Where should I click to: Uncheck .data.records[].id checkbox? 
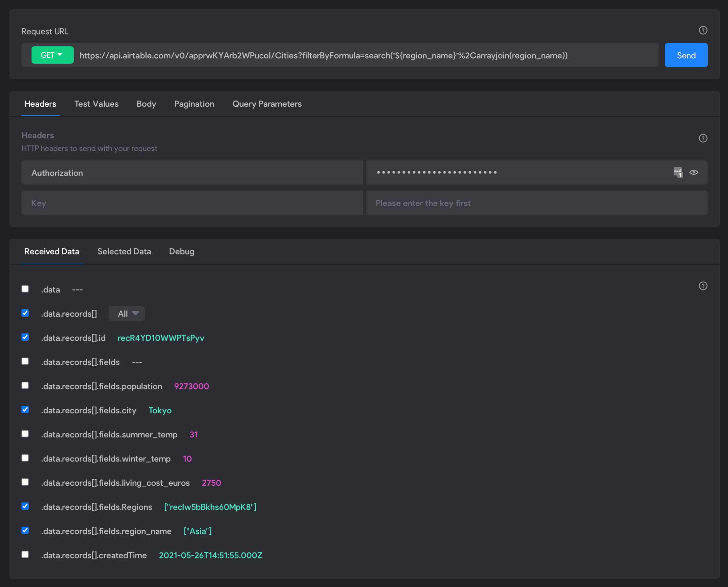pyautogui.click(x=25, y=337)
